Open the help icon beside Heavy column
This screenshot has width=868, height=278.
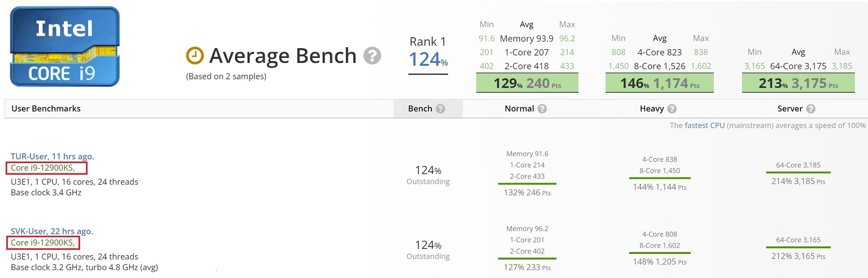coord(672,109)
